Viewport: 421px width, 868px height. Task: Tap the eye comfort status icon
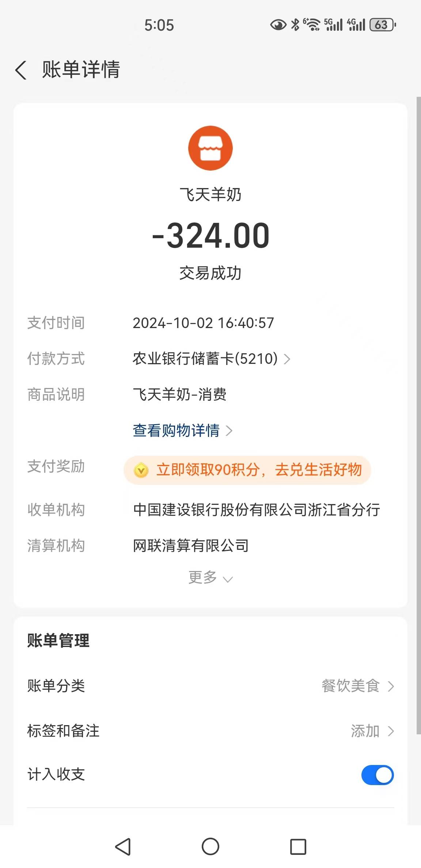pos(278,25)
